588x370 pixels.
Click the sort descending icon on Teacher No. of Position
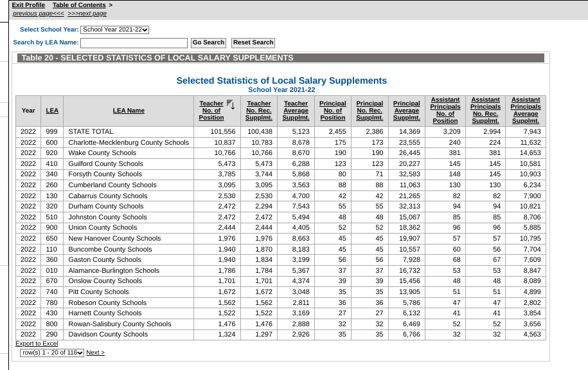232,104
